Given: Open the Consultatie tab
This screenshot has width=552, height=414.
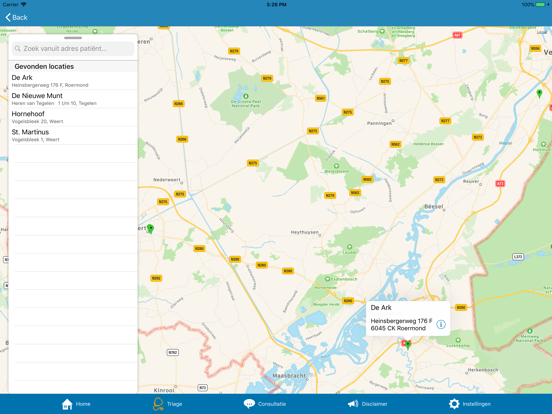Looking at the screenshot, I should [265, 404].
